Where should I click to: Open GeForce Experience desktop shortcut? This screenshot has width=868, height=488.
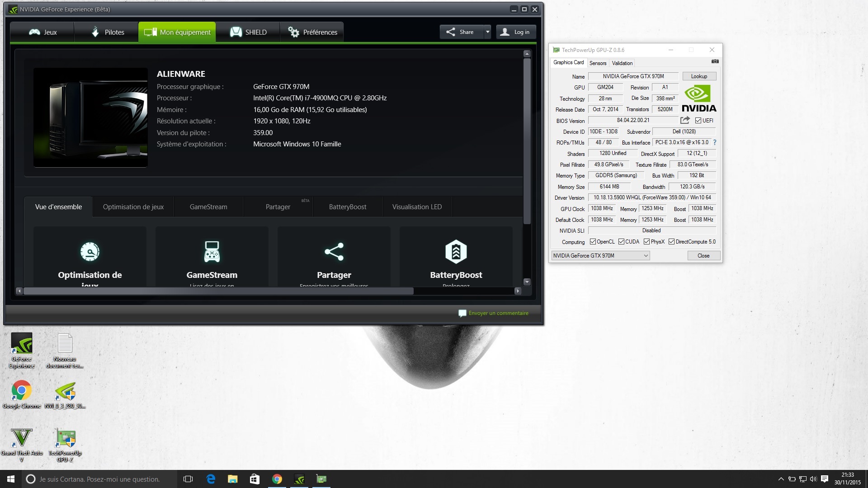[x=22, y=351]
